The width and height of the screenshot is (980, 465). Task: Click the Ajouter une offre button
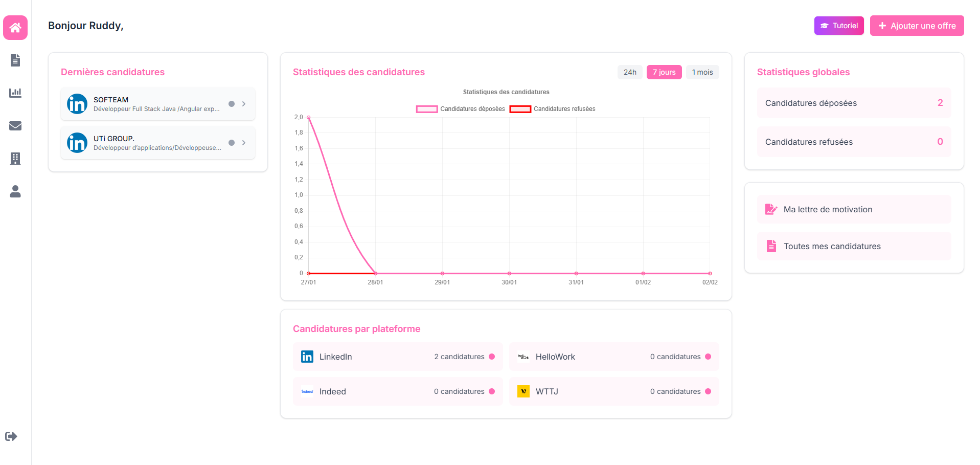point(917,26)
